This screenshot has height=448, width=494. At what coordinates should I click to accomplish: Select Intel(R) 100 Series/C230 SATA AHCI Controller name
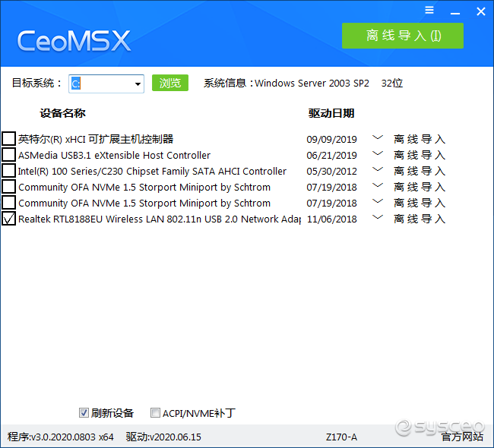point(152,172)
